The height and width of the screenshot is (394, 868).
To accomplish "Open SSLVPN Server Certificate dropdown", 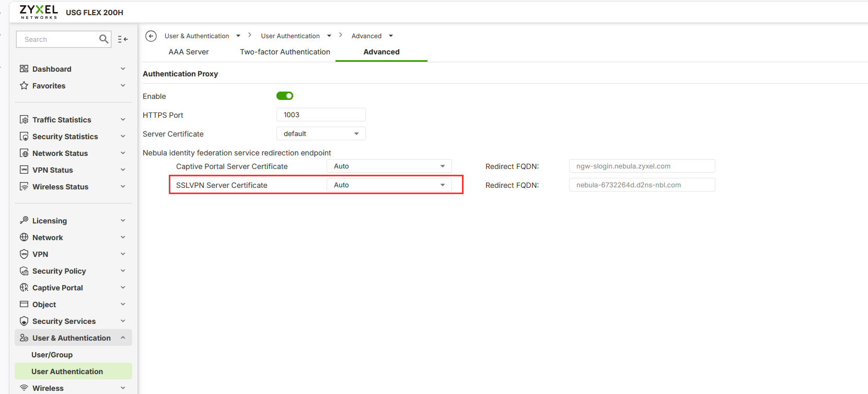I will tap(389, 185).
